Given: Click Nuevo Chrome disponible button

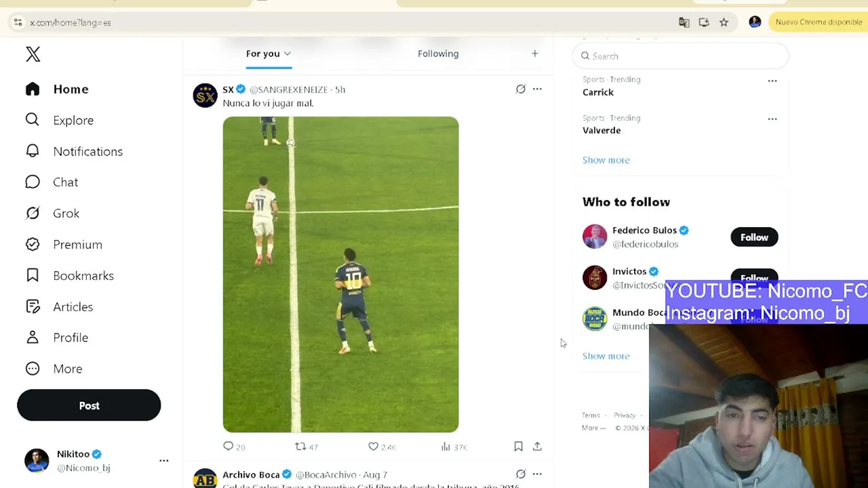Looking at the screenshot, I should pyautogui.click(x=818, y=22).
